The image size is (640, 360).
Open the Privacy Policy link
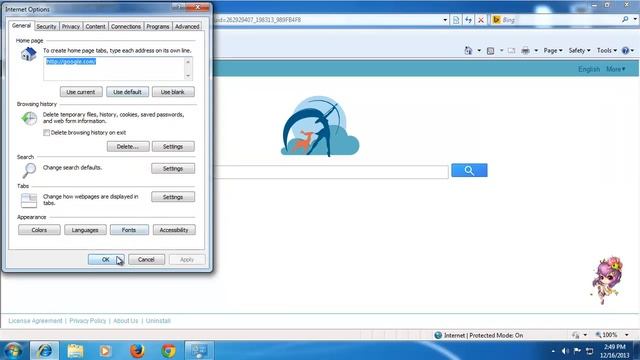click(87, 321)
